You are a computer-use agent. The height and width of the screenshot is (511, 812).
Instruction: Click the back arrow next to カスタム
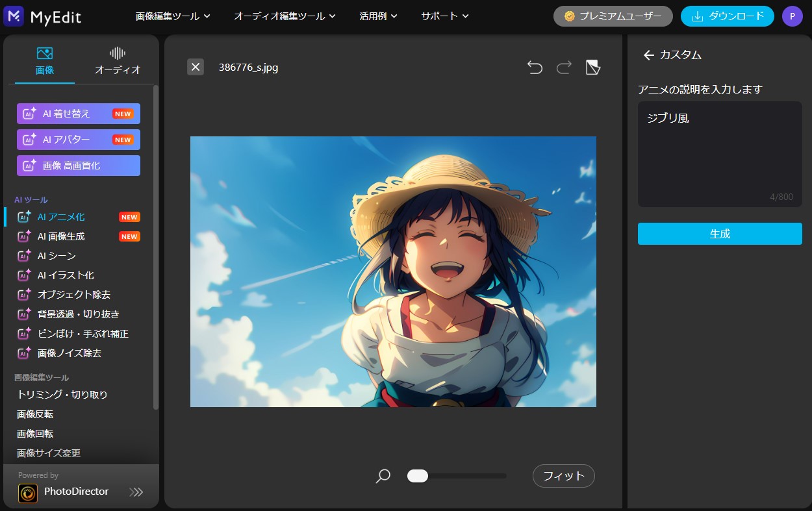[648, 55]
